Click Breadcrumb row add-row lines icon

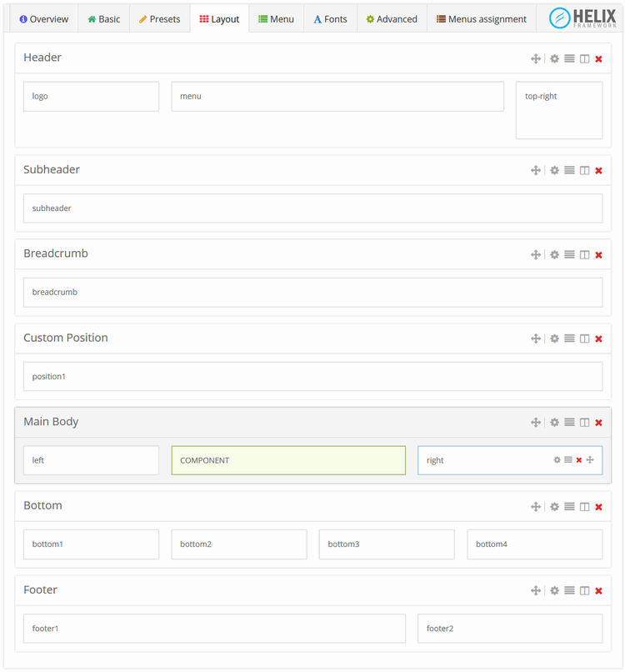[x=569, y=255]
